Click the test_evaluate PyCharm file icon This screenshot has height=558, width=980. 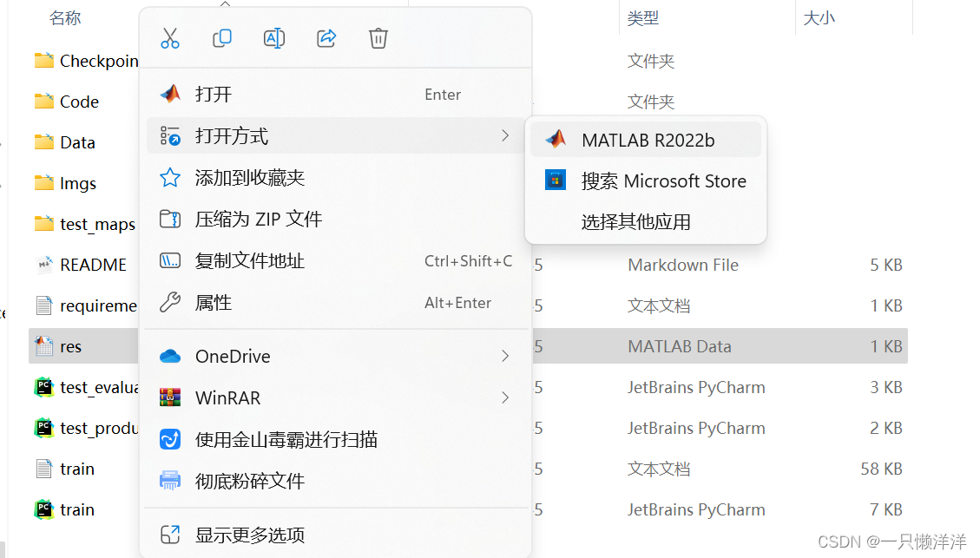[43, 387]
